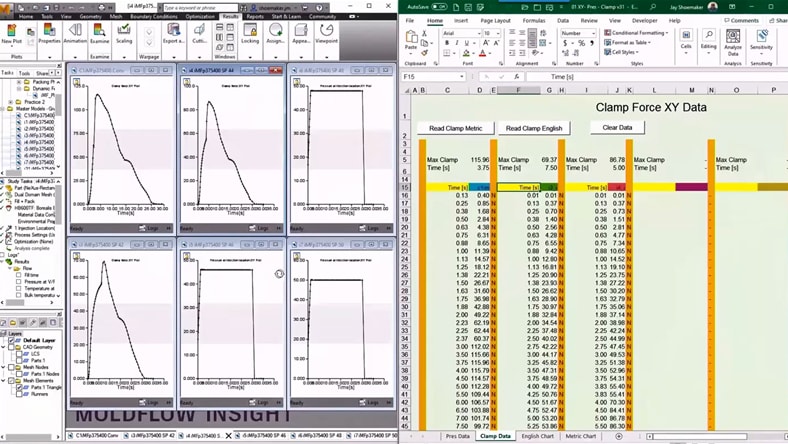Switch to the Metric Chart sheet tab
This screenshot has height=444, width=788.
(580, 436)
